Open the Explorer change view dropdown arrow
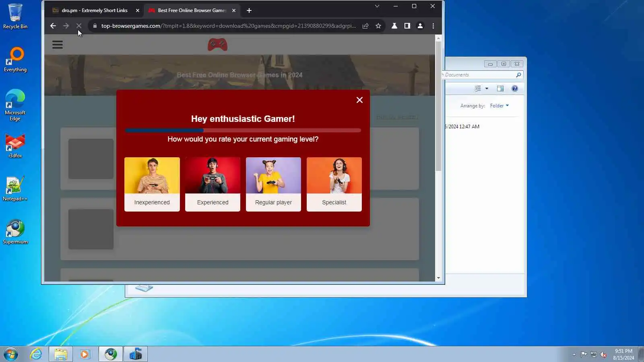The width and height of the screenshot is (644, 362). click(x=487, y=88)
